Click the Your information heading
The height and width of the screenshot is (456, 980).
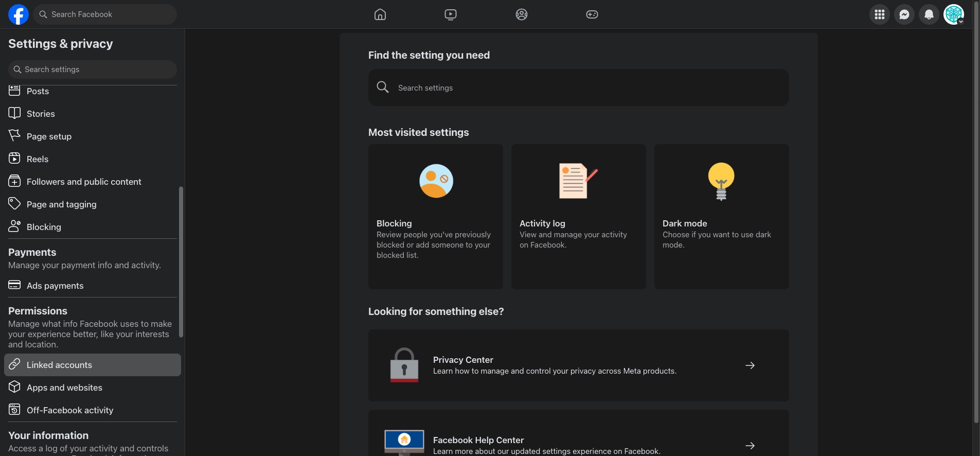[48, 435]
